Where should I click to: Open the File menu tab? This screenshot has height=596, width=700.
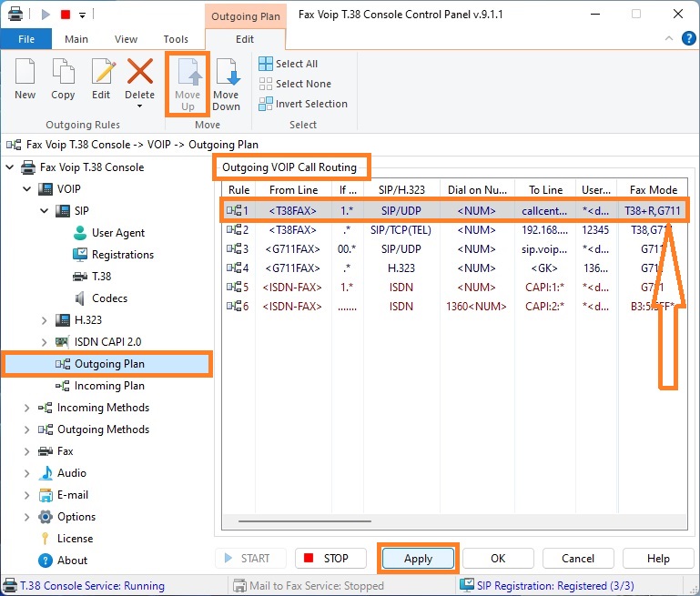pyautogui.click(x=26, y=39)
